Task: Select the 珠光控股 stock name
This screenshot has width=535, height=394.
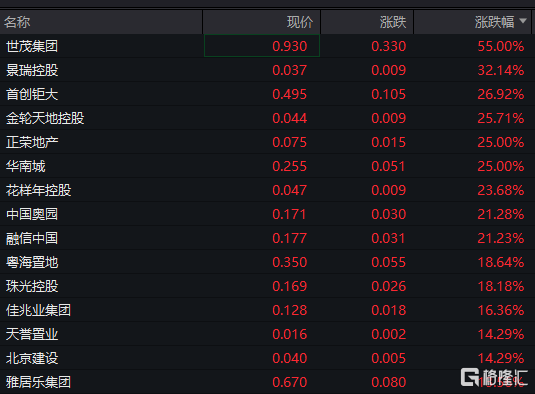Action: pyautogui.click(x=32, y=286)
